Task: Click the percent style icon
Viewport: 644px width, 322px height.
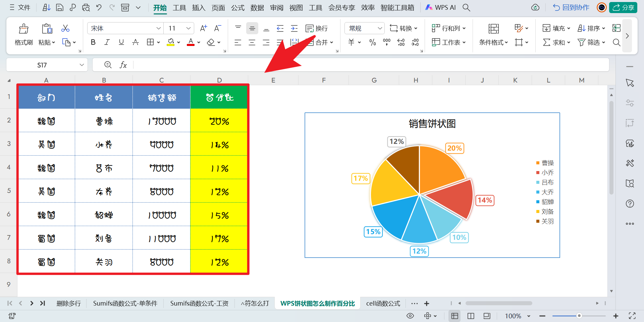Action: click(372, 42)
